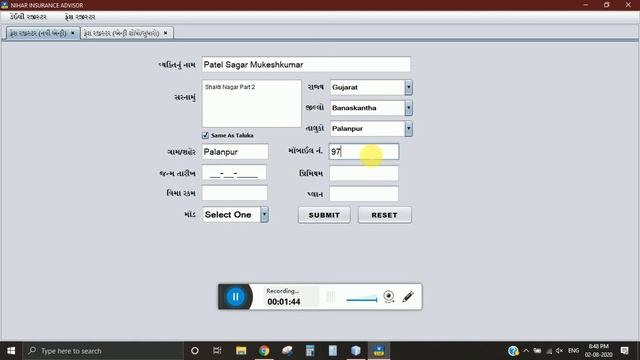Select the pencil annotation tool in recorder
Image resolution: width=640 pixels, height=360 pixels.
(408, 296)
